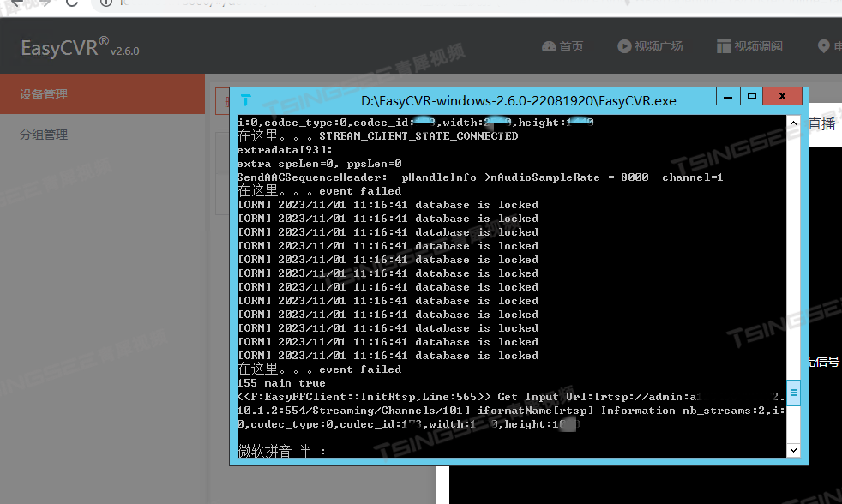Click the EasyCVR v2.6.0 logo
The image size is (842, 504).
coord(80,48)
